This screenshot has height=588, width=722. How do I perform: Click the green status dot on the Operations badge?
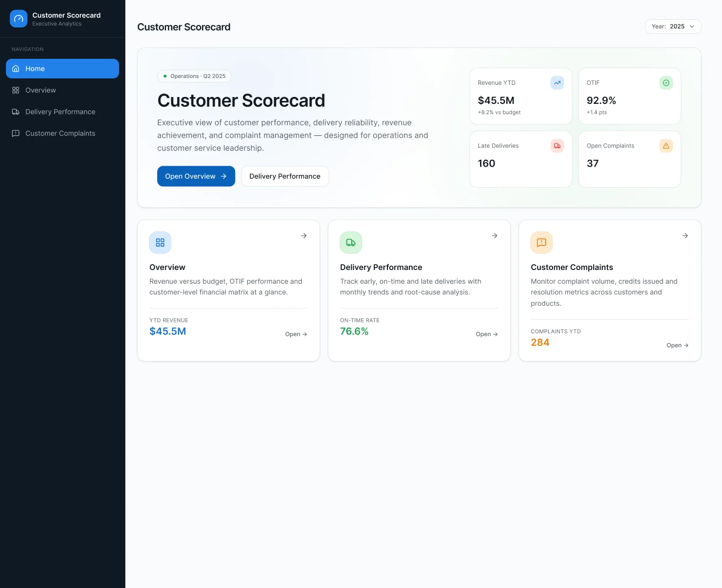pyautogui.click(x=165, y=76)
